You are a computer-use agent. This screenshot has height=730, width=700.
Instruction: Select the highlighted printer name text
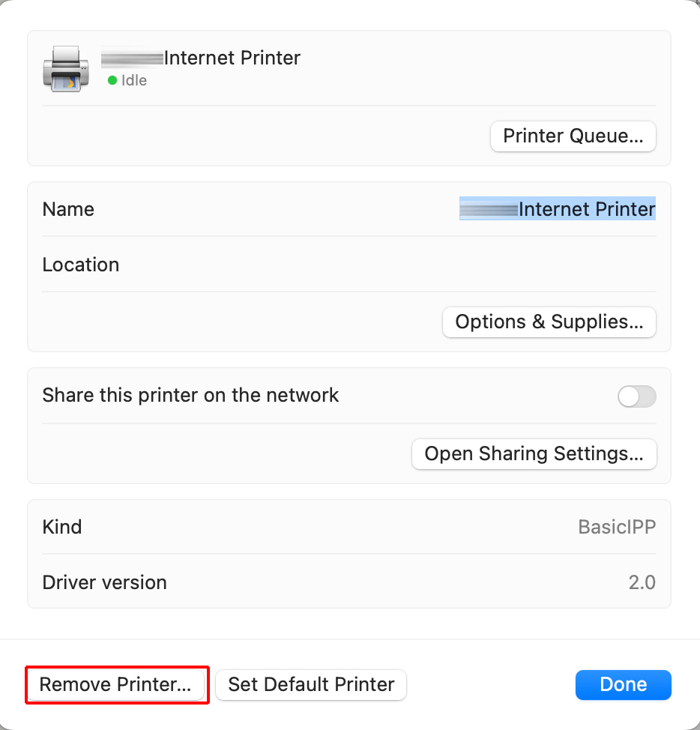[x=558, y=209]
